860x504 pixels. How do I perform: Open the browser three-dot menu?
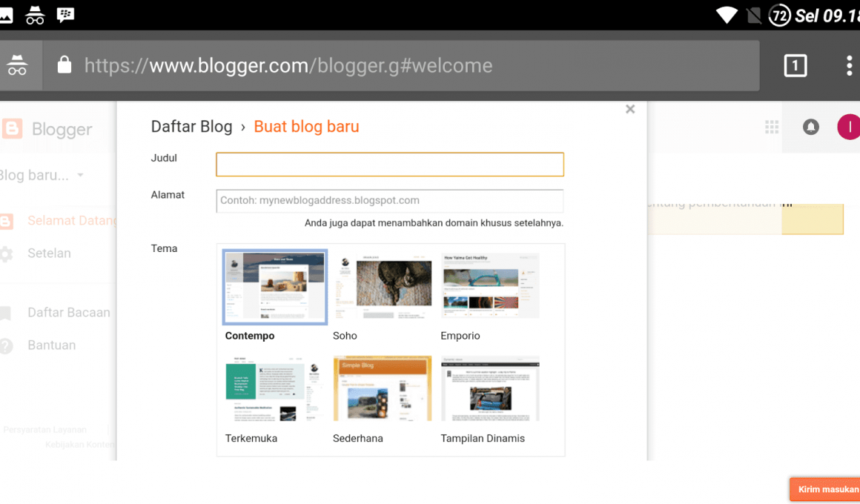[849, 66]
